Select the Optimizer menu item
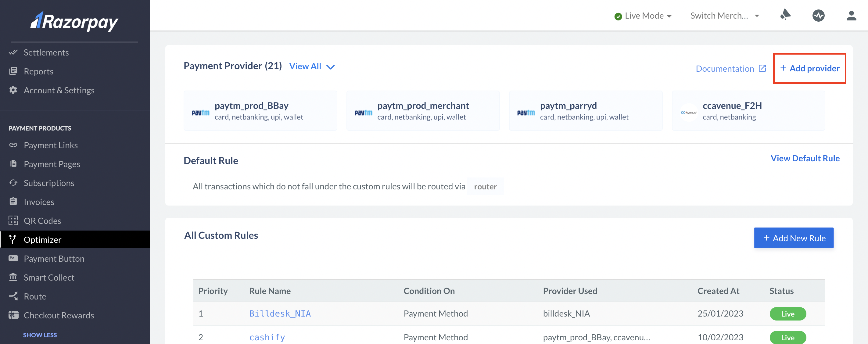The image size is (868, 344). click(75, 239)
